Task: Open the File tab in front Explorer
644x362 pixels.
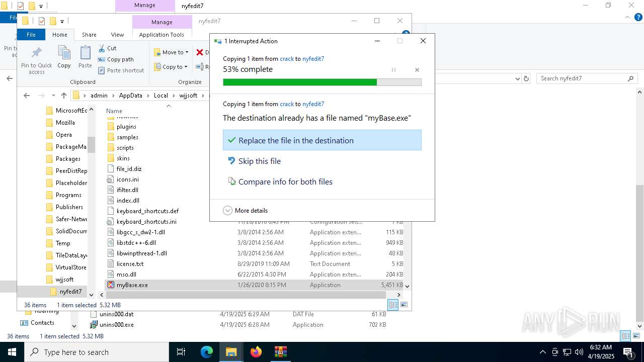Action: click(31, 35)
